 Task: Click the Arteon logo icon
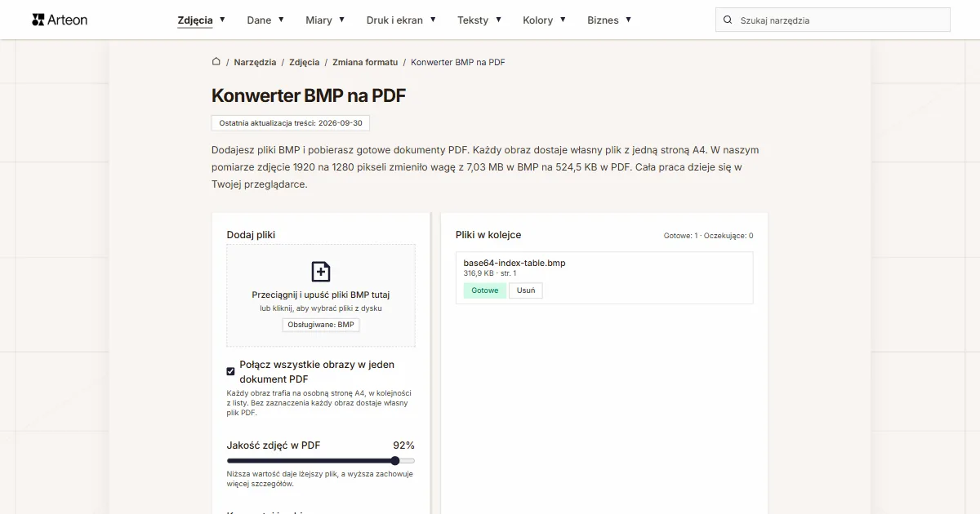click(38, 20)
